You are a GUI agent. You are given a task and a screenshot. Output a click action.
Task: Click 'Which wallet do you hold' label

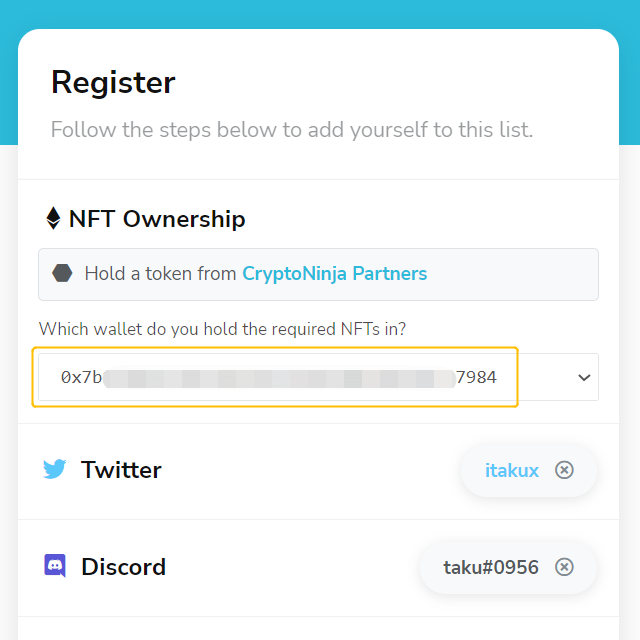(x=222, y=329)
